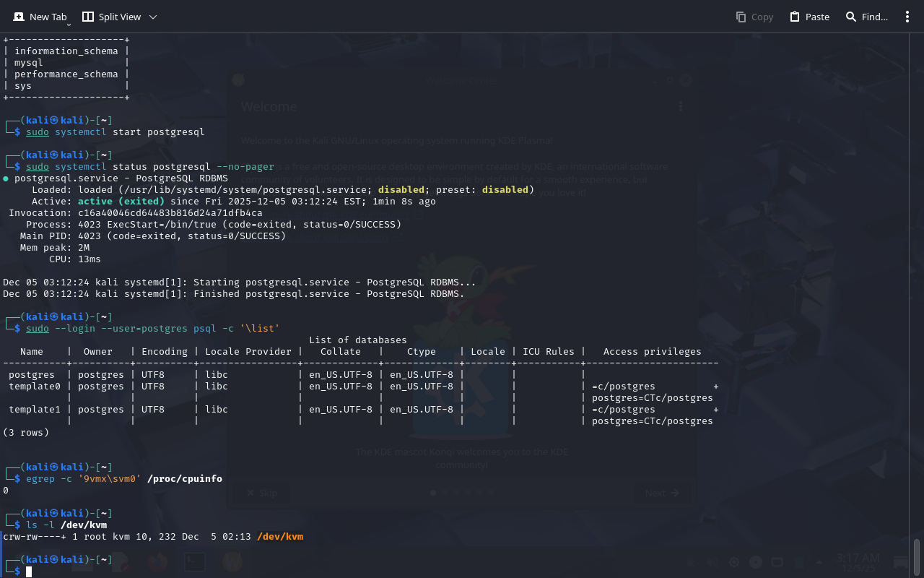924x578 pixels.
Task: Expand the Split View chevron menu
Action: pyautogui.click(x=153, y=17)
